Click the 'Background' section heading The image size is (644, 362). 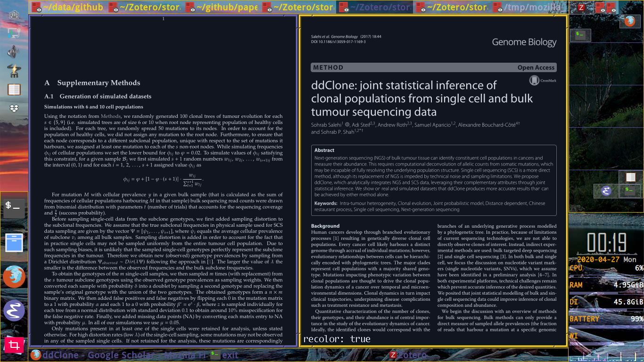click(325, 226)
